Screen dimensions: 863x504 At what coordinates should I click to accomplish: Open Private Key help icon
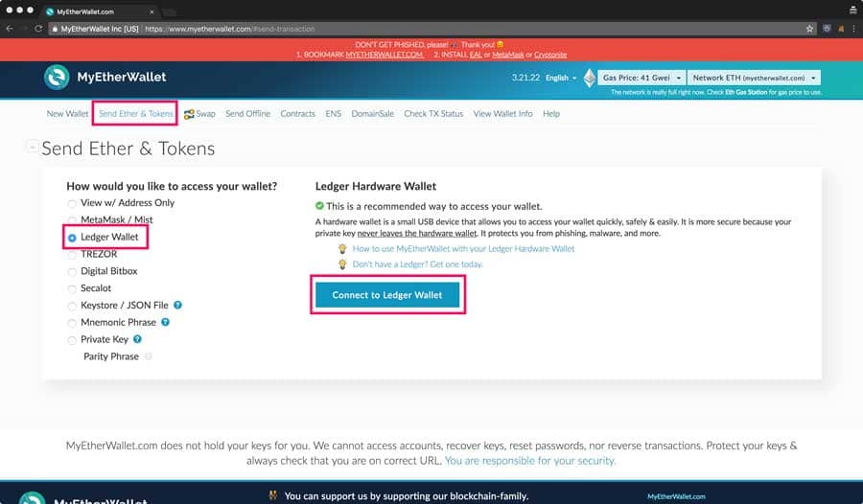click(137, 339)
